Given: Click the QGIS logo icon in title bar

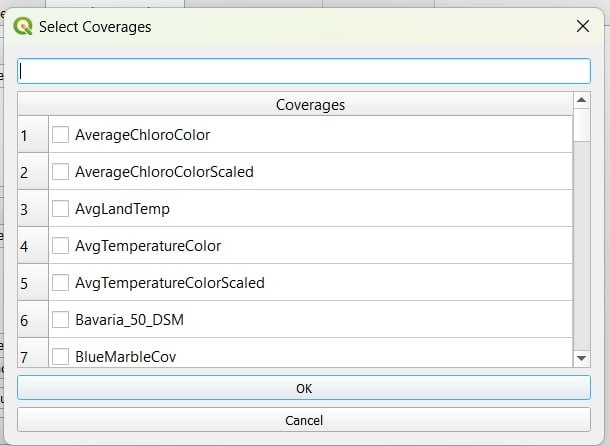Looking at the screenshot, I should point(23,26).
